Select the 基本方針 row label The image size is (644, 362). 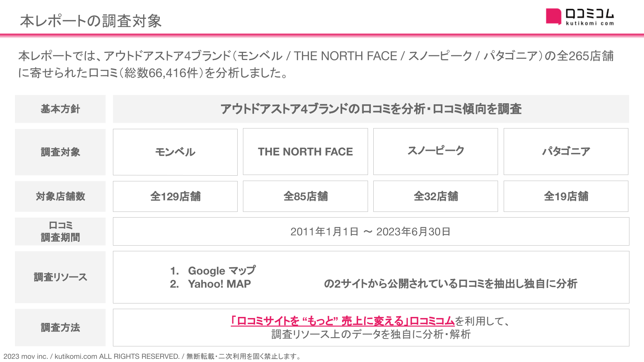tap(60, 109)
